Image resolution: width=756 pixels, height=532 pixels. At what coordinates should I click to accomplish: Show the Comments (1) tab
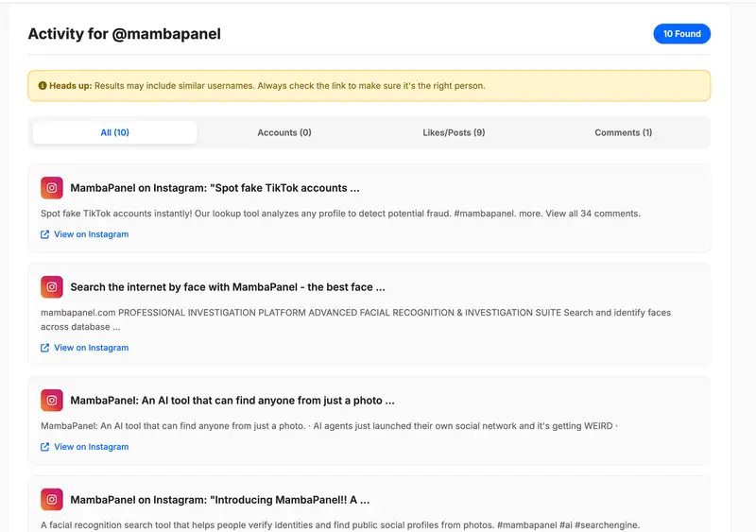[624, 132]
